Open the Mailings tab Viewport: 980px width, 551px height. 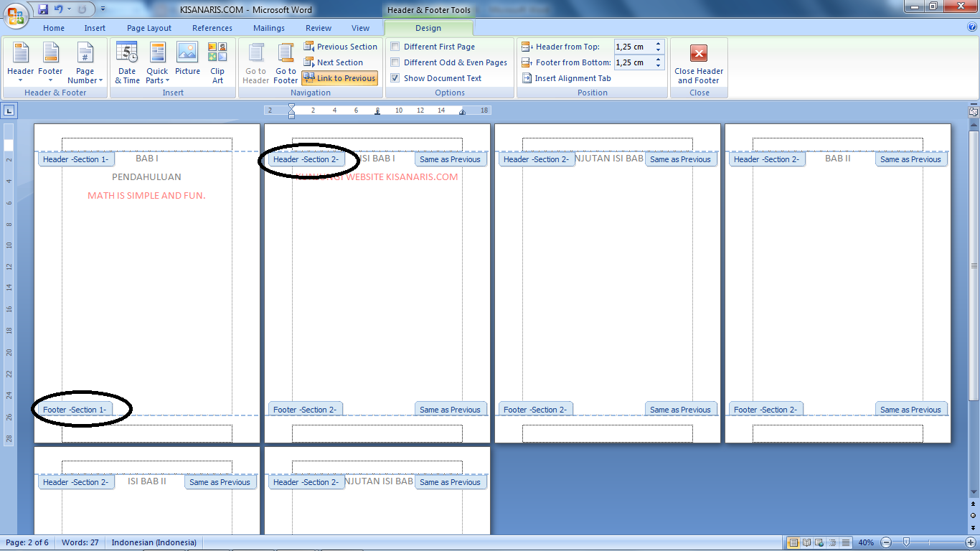pyautogui.click(x=269, y=28)
